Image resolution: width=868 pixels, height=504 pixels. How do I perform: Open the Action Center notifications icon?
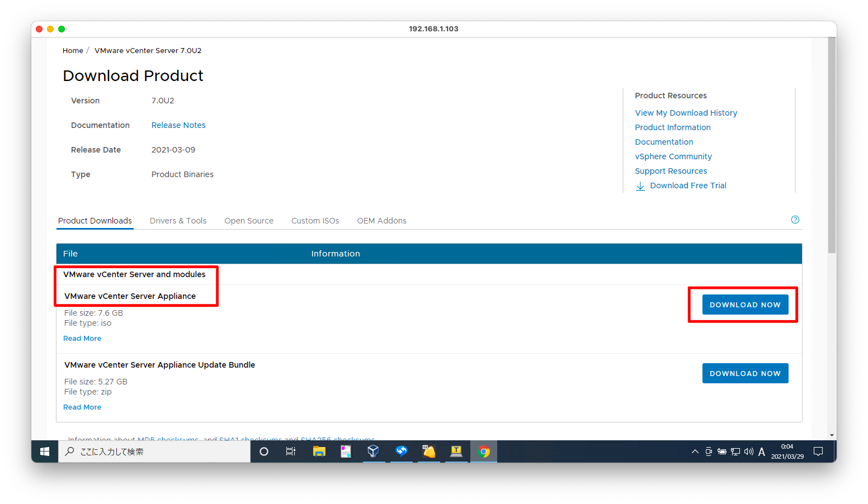click(x=818, y=451)
